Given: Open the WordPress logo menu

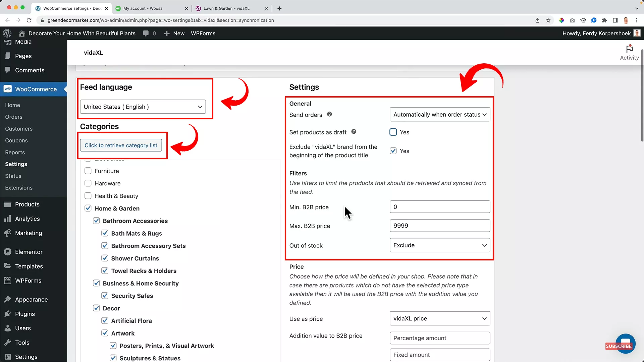Looking at the screenshot, I should coord(7,33).
